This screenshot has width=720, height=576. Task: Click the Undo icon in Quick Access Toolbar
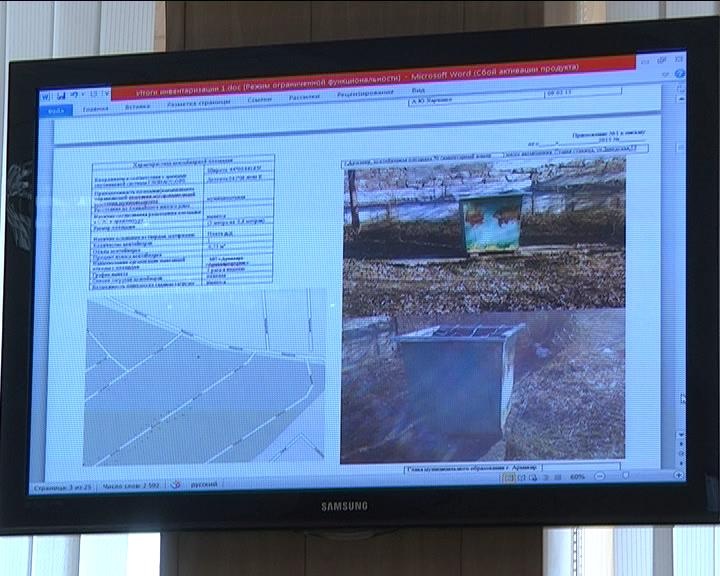74,95
